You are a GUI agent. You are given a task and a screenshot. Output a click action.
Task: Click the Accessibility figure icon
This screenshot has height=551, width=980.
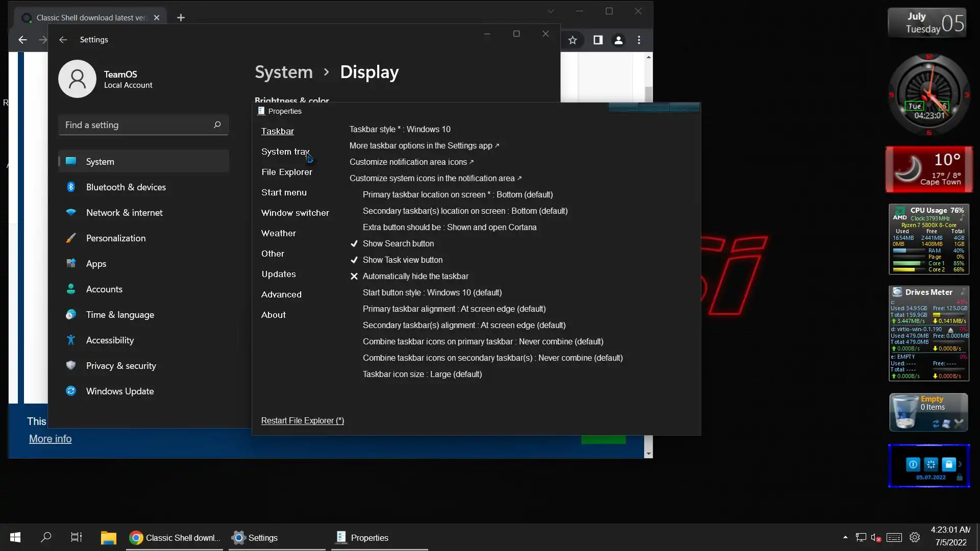click(x=71, y=340)
